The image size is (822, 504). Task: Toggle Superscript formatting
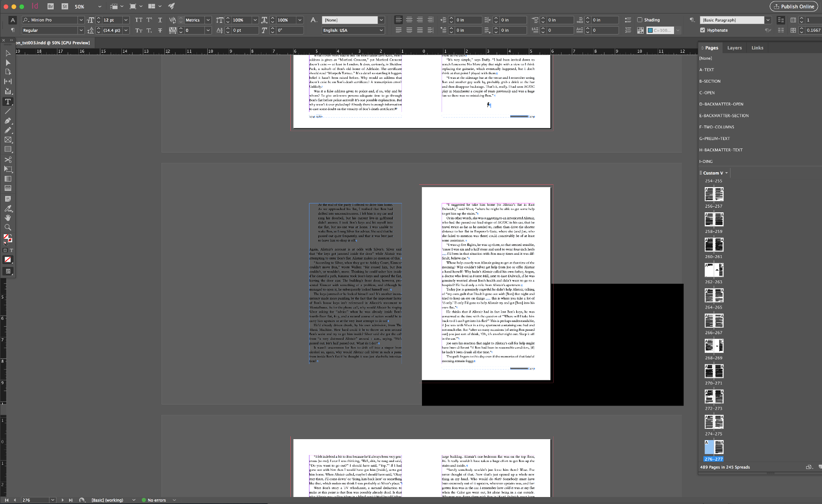coord(149,20)
